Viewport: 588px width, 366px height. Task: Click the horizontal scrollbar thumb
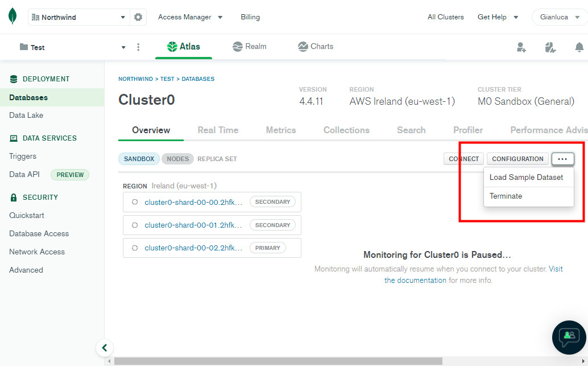pos(278,361)
